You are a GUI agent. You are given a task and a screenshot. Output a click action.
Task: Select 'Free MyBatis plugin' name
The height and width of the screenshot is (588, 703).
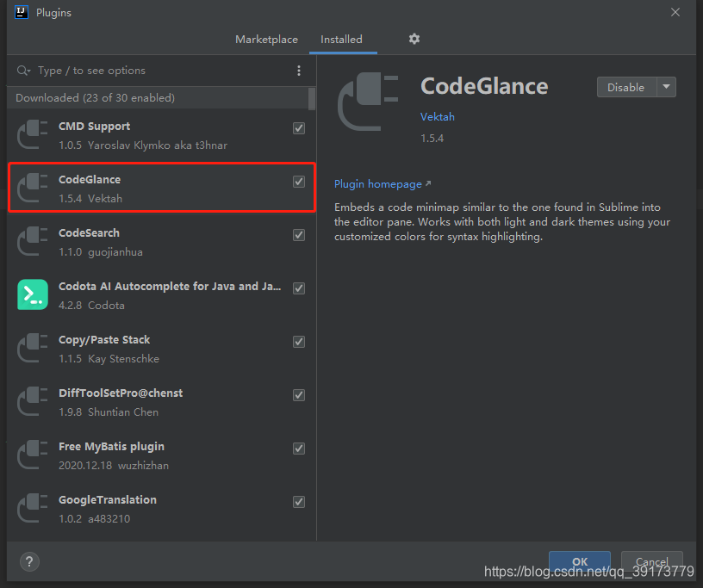(112, 446)
